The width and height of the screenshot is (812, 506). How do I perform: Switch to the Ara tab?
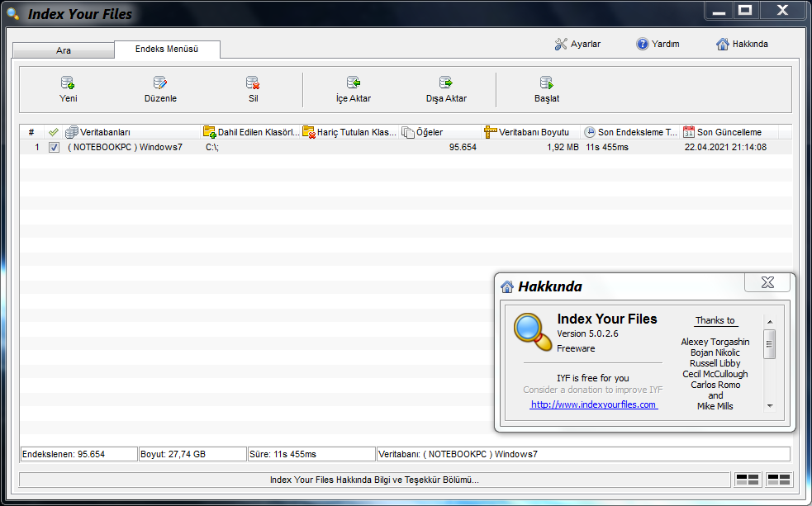point(63,50)
